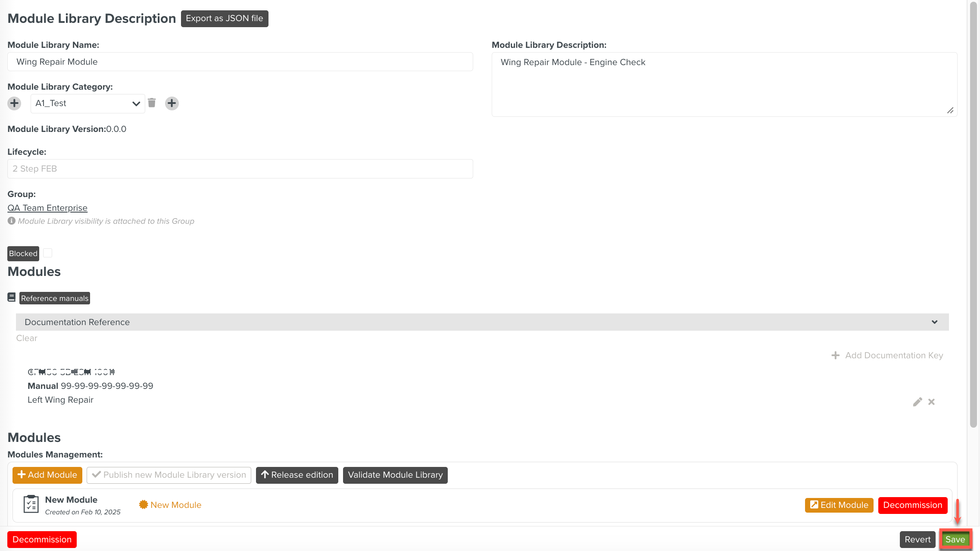Screen dimensions: 980x551
Task: Click the info icon beside group visibility note
Action: (x=12, y=221)
